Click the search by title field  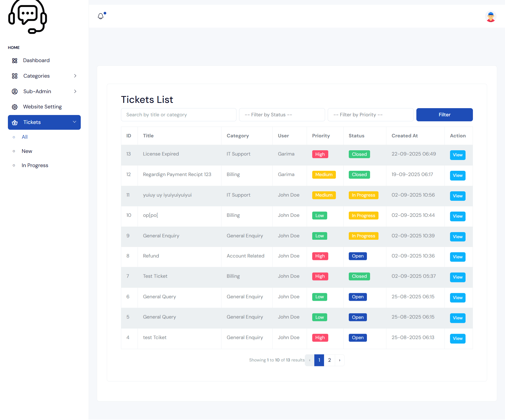click(x=178, y=115)
